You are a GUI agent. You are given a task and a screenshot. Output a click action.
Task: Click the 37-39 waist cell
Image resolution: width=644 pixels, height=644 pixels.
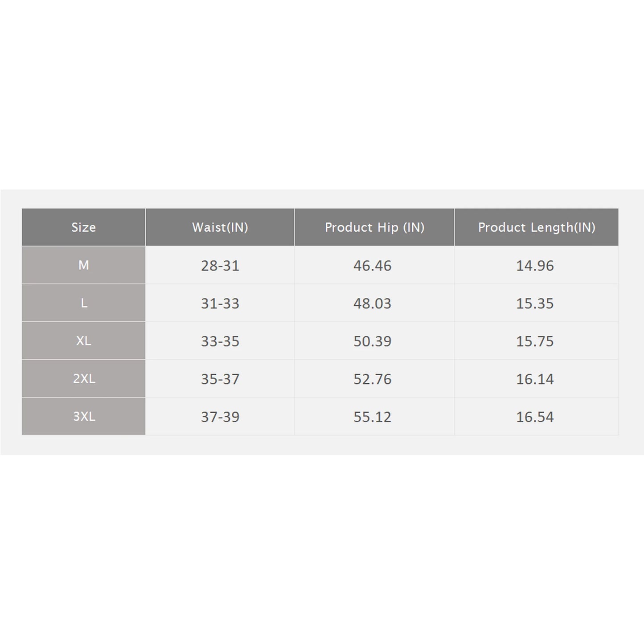click(220, 417)
